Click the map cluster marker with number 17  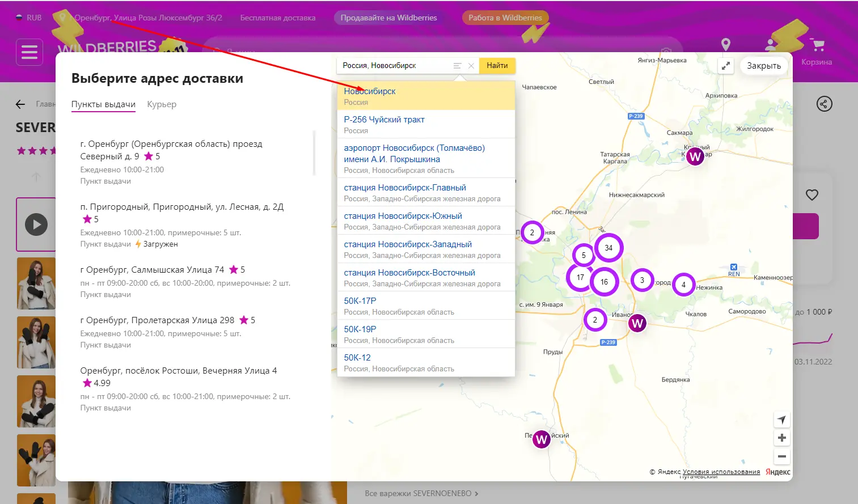click(580, 277)
